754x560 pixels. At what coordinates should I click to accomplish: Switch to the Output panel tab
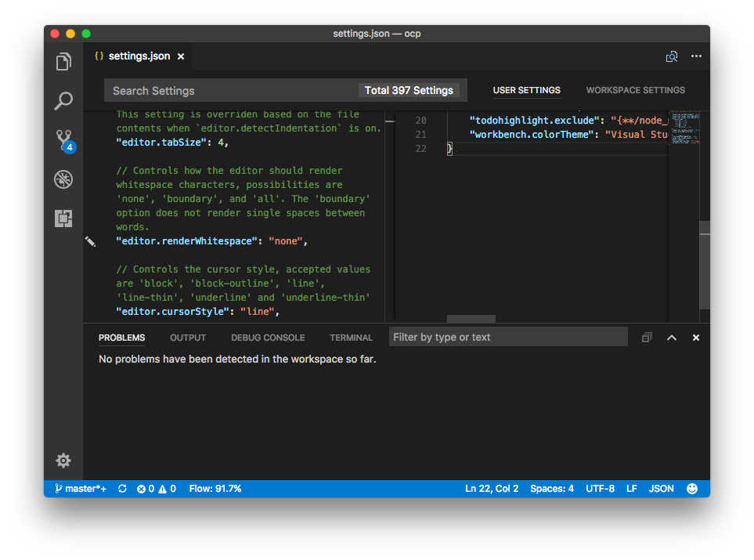(188, 338)
